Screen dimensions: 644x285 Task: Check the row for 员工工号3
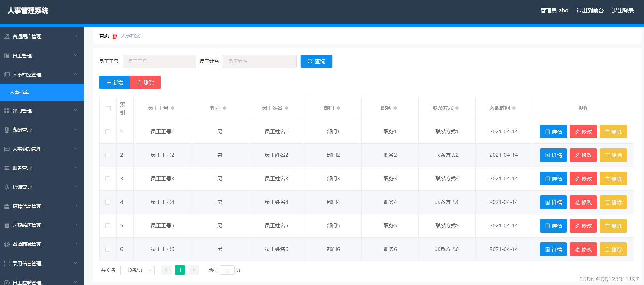108,179
